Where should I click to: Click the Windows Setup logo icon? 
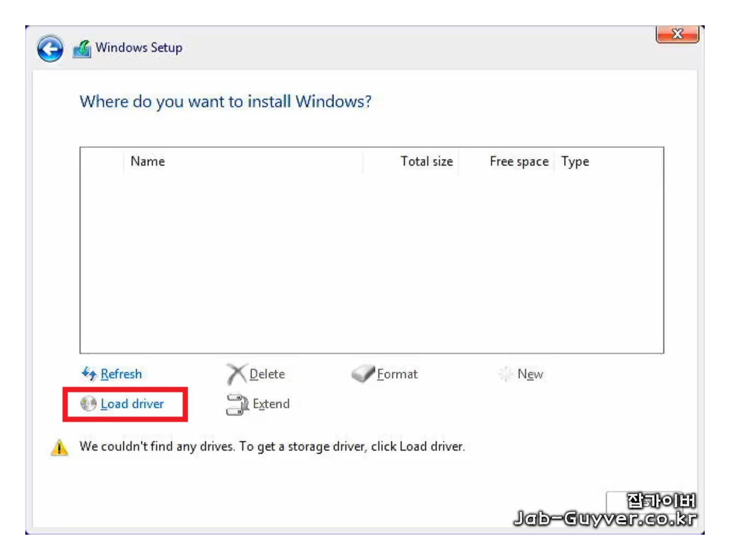coord(82,49)
